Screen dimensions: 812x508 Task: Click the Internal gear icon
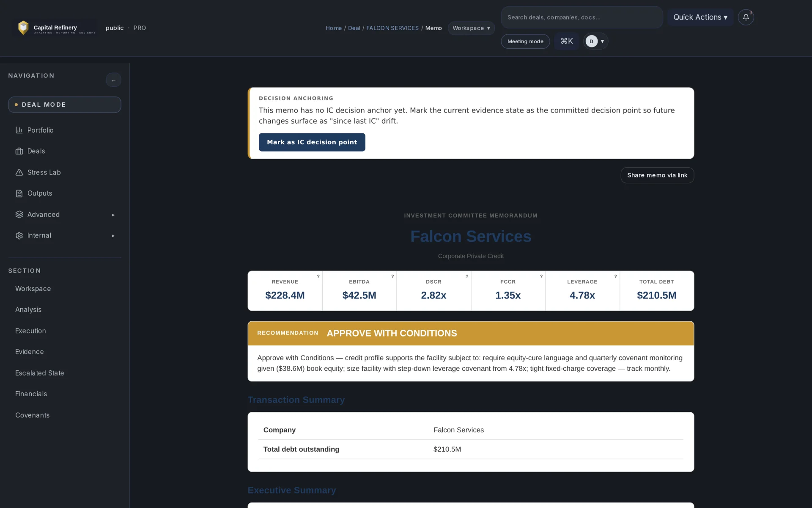point(19,236)
